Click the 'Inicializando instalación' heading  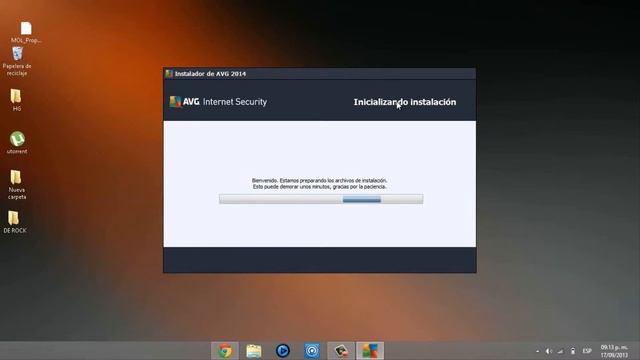(x=404, y=102)
